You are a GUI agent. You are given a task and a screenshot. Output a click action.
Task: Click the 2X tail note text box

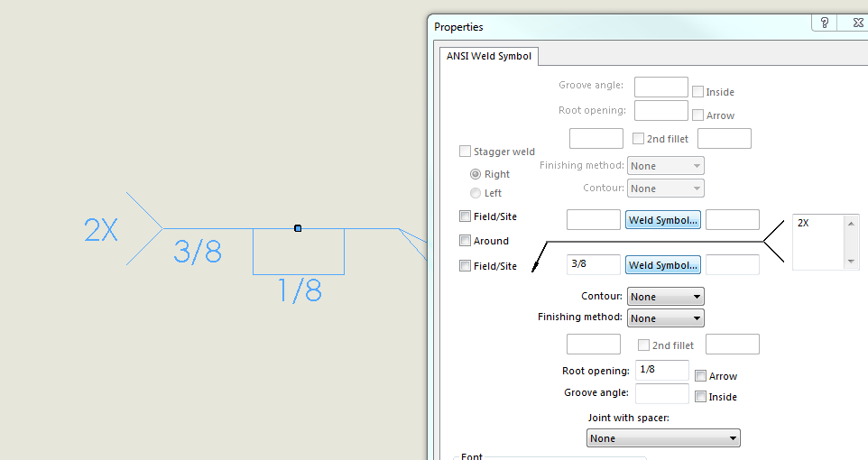(x=818, y=242)
